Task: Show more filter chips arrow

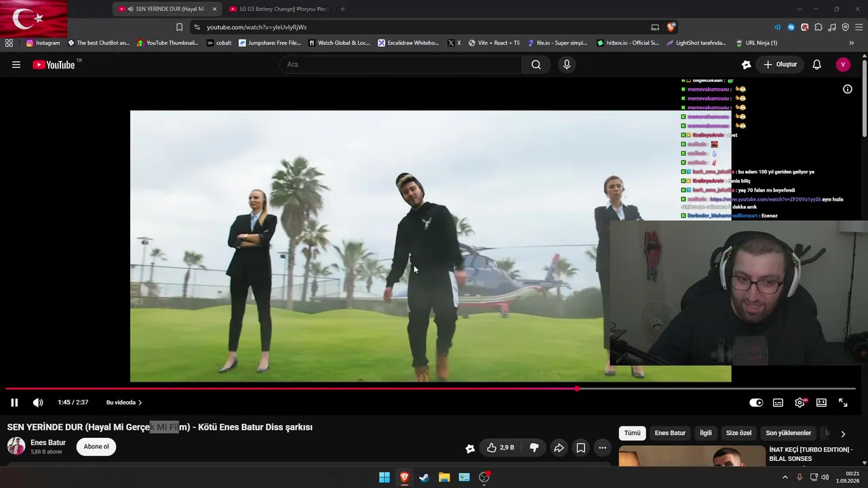Action: click(x=843, y=434)
